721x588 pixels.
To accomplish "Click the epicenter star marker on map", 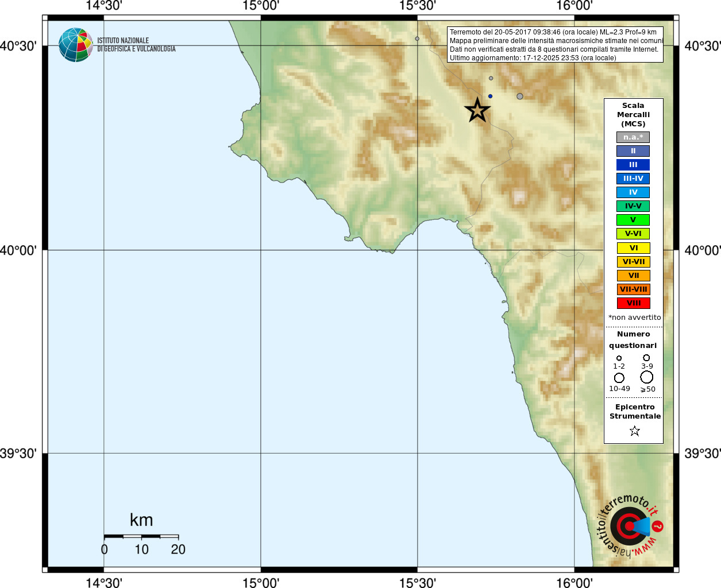I will coord(477,110).
